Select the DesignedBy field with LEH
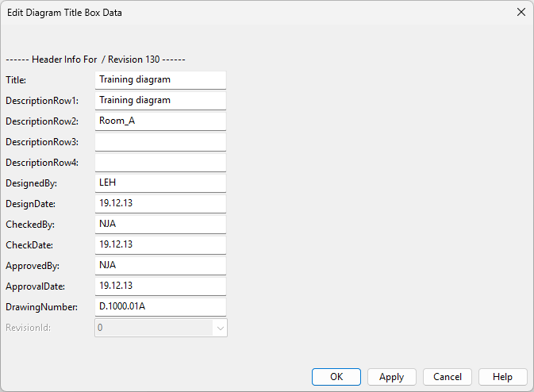This screenshot has width=534, height=392. click(160, 183)
